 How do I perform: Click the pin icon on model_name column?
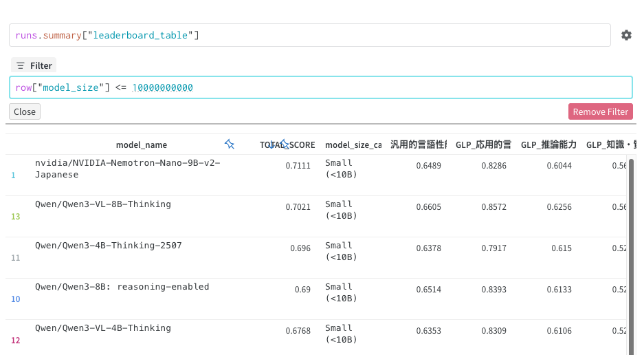coord(229,144)
